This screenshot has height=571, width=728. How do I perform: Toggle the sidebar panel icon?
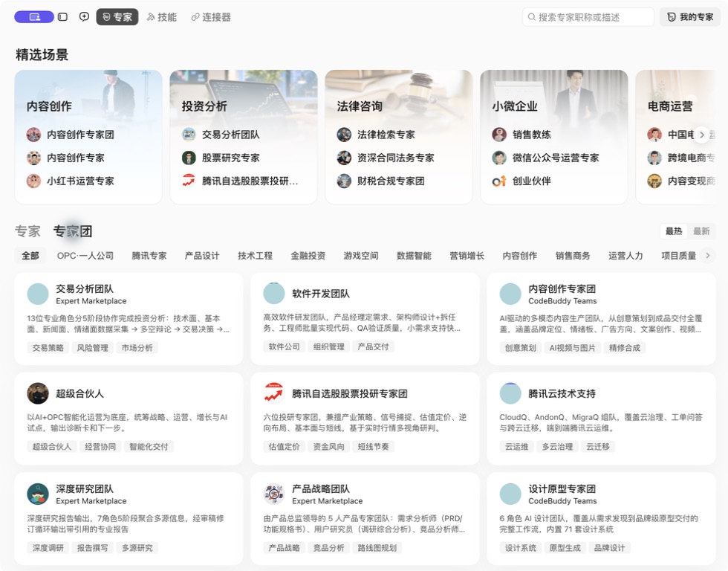[62, 17]
